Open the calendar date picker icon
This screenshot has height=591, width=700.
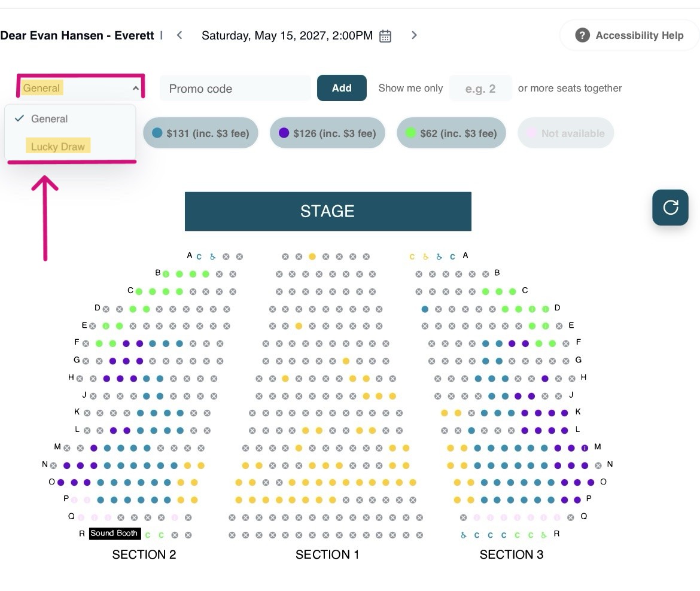(385, 36)
